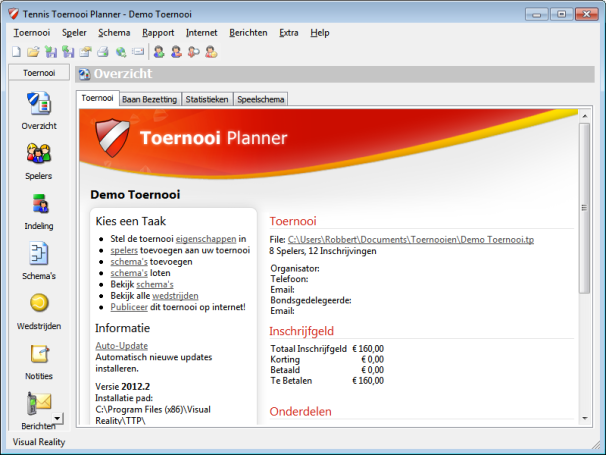
Task: Click the globe publish-to-internet icon
Action: coord(121,52)
